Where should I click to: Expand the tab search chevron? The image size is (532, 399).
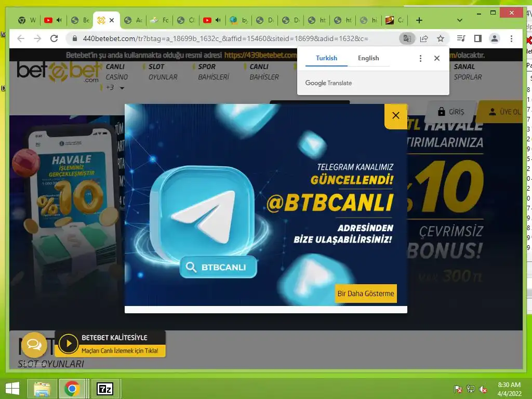[459, 20]
